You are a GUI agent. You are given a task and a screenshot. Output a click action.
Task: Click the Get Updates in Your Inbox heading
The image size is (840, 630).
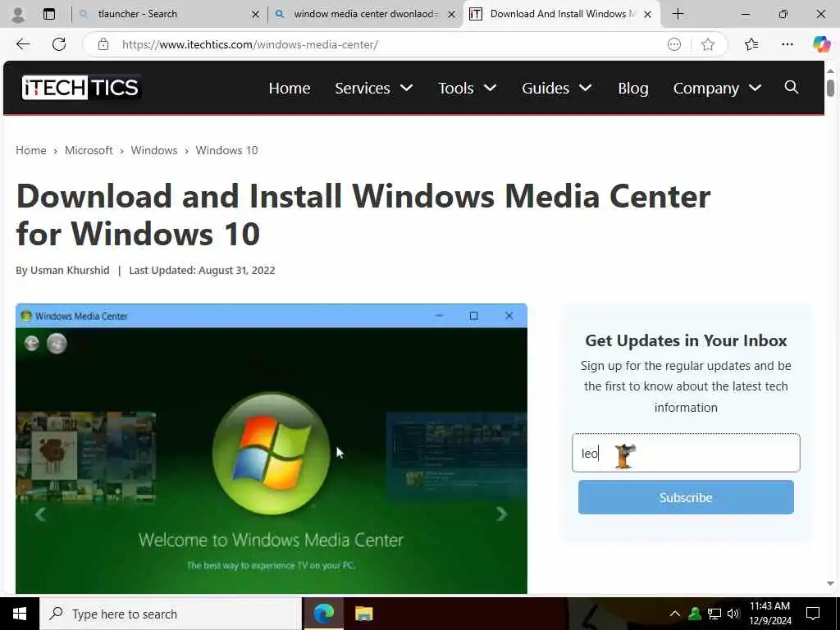pyautogui.click(x=686, y=340)
